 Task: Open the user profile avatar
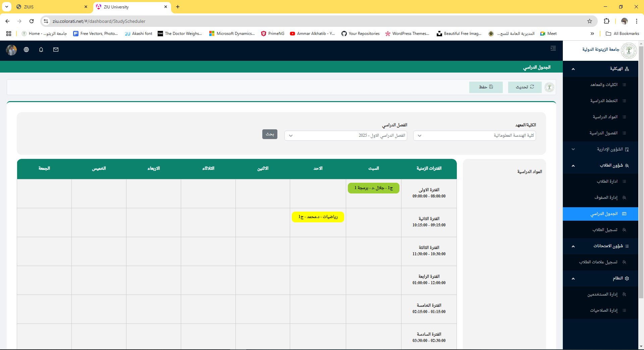(x=11, y=50)
